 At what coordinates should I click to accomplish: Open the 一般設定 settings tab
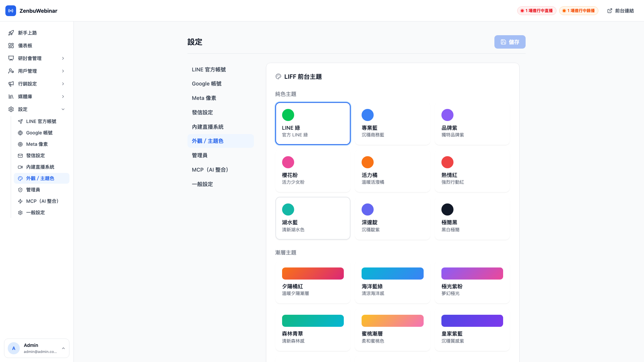221,184
